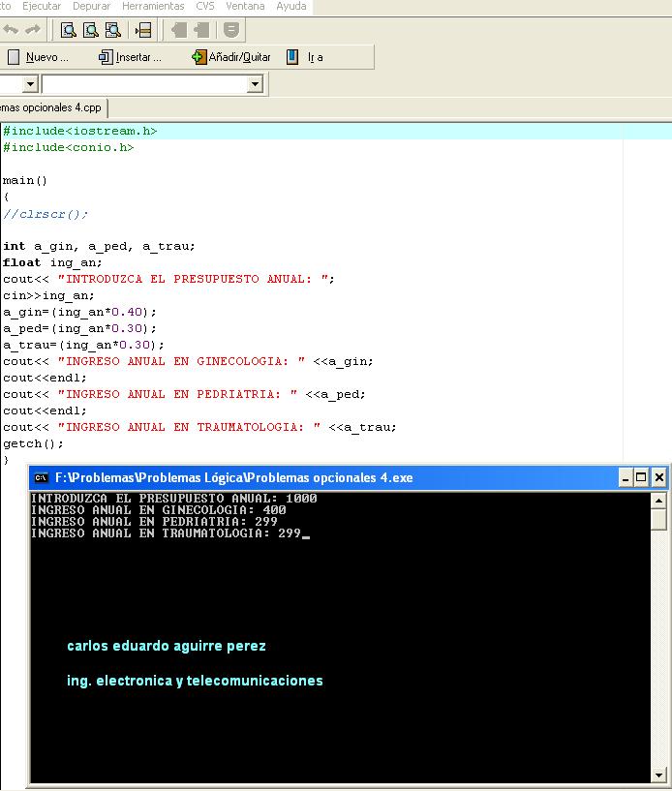Screen dimensions: 672x791
Task: Click the int a_gin, a_ped, a_trau; line
Action: tap(99, 246)
